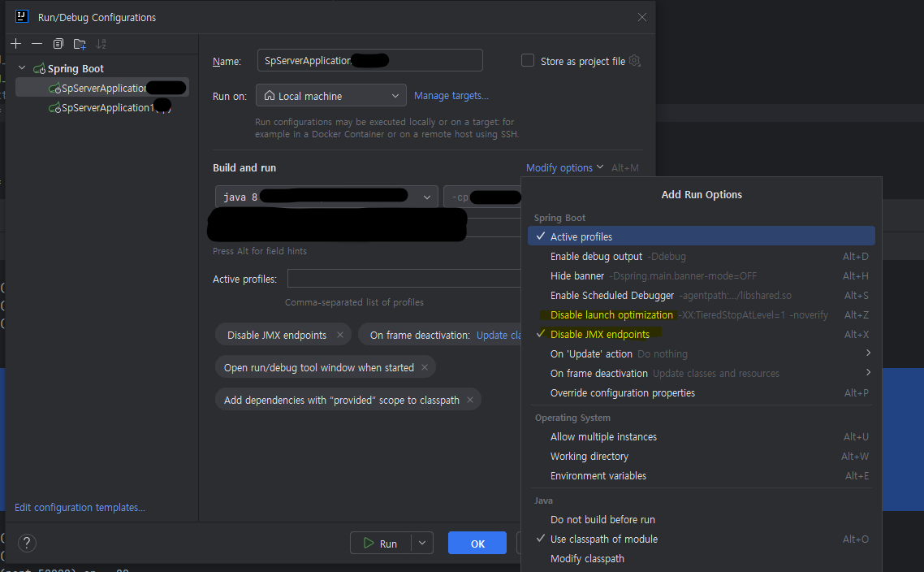This screenshot has height=572, width=924.
Task: Enable debug output option
Action: point(702,257)
